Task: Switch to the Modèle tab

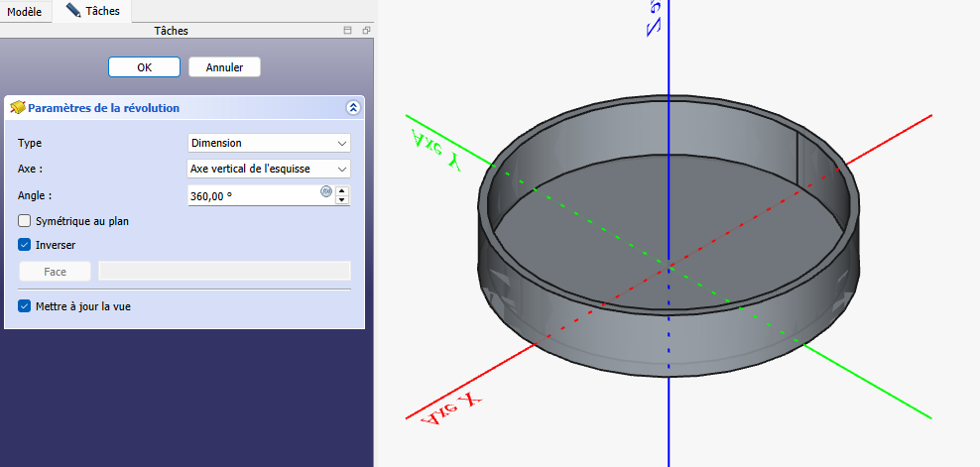Action: (24, 10)
